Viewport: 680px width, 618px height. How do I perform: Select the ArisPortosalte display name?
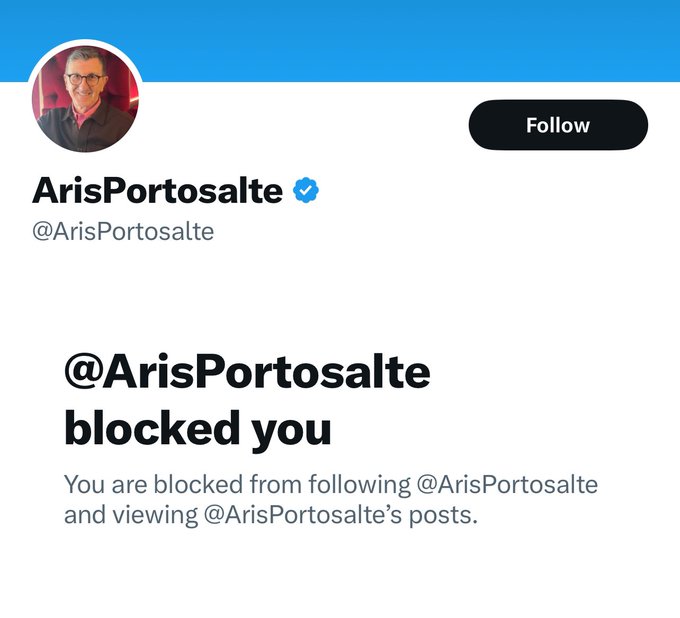pos(157,190)
